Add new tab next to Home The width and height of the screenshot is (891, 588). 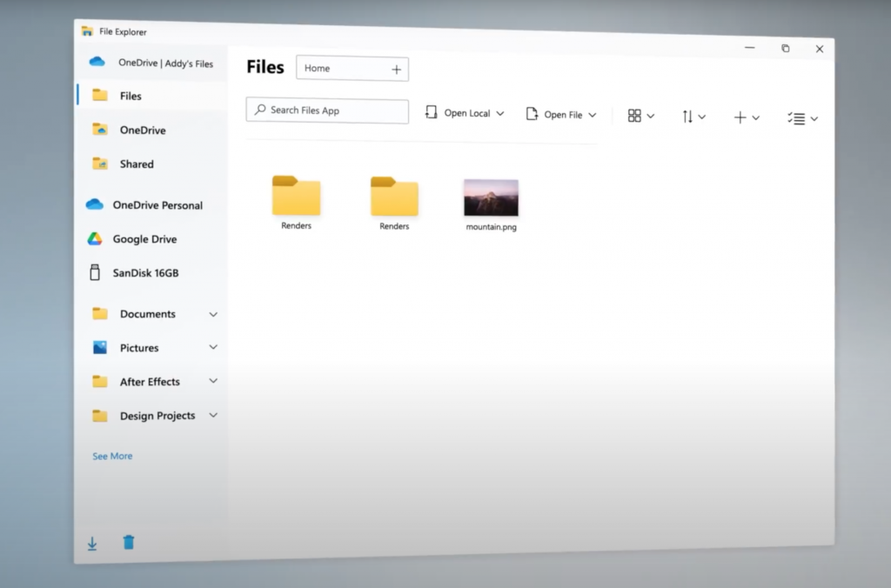[396, 70]
